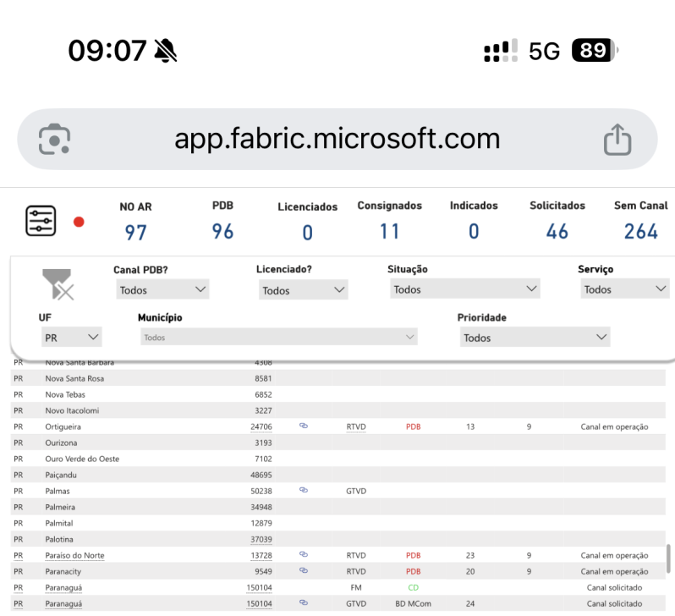Click the Sem Canal card value 264
Viewport: 675px width, 616px height.
coord(641,231)
